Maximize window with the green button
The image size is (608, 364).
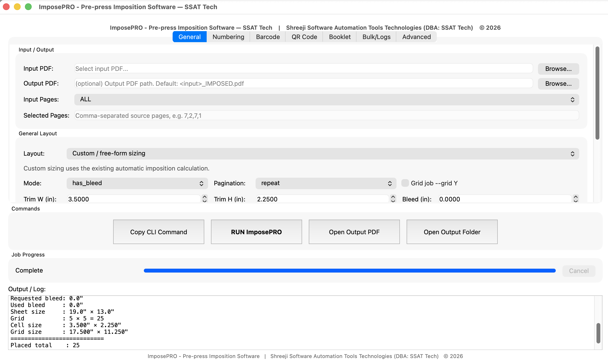(28, 7)
